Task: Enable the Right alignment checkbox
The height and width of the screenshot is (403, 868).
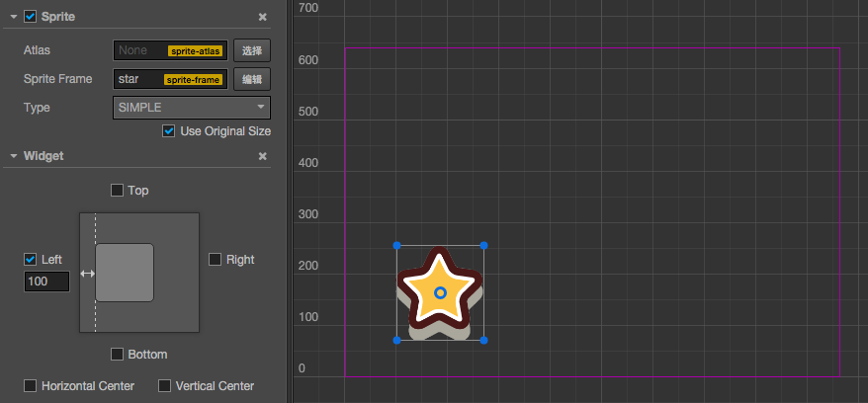Action: click(x=215, y=259)
